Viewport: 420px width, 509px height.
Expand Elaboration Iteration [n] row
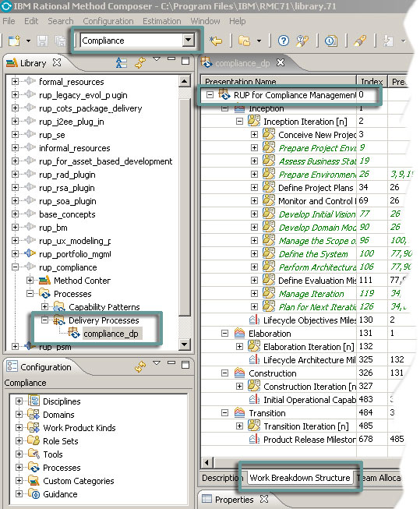(x=239, y=347)
